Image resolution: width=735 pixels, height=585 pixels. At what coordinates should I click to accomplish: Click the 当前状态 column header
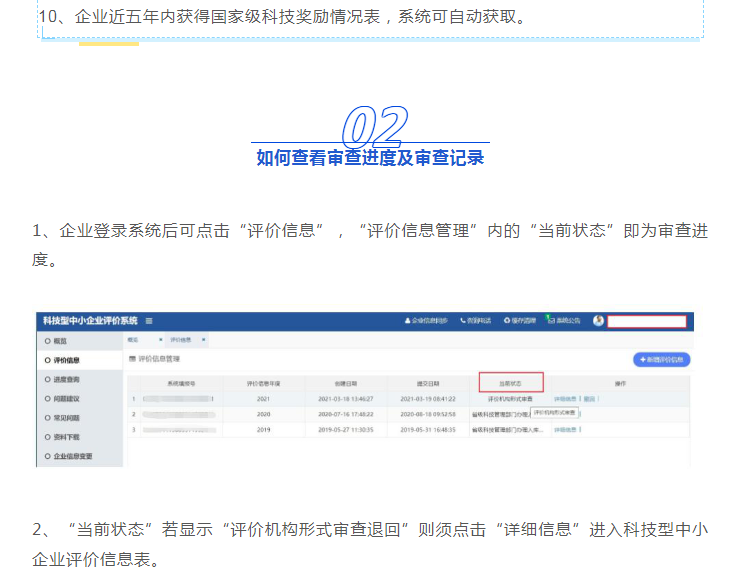(x=510, y=383)
